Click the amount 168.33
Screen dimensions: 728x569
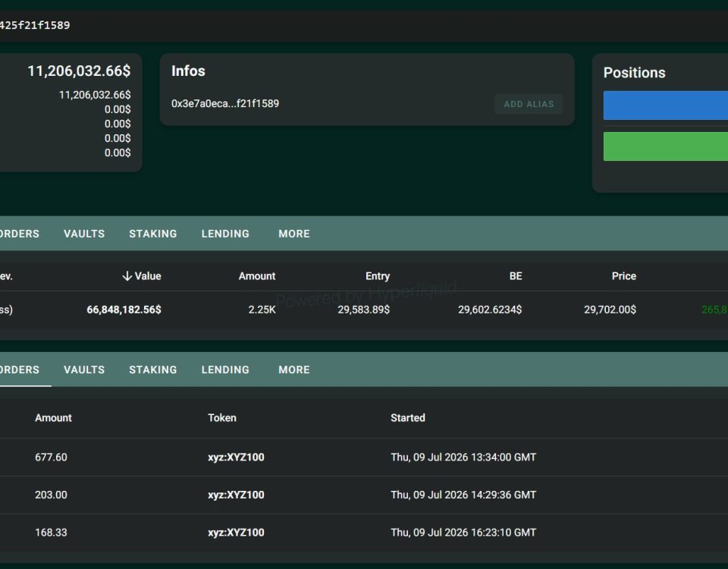[51, 533]
